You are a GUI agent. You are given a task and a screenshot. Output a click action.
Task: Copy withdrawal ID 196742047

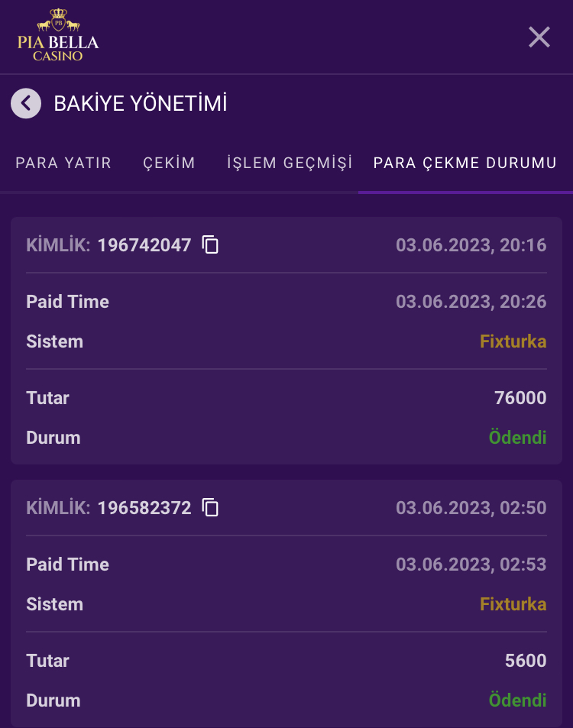point(210,244)
